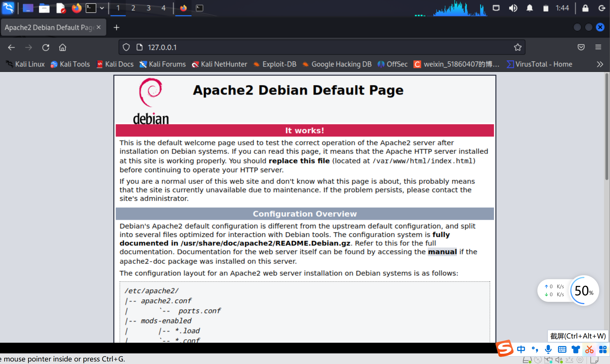The width and height of the screenshot is (610, 364).
Task: Open a new browser tab
Action: [x=116, y=28]
